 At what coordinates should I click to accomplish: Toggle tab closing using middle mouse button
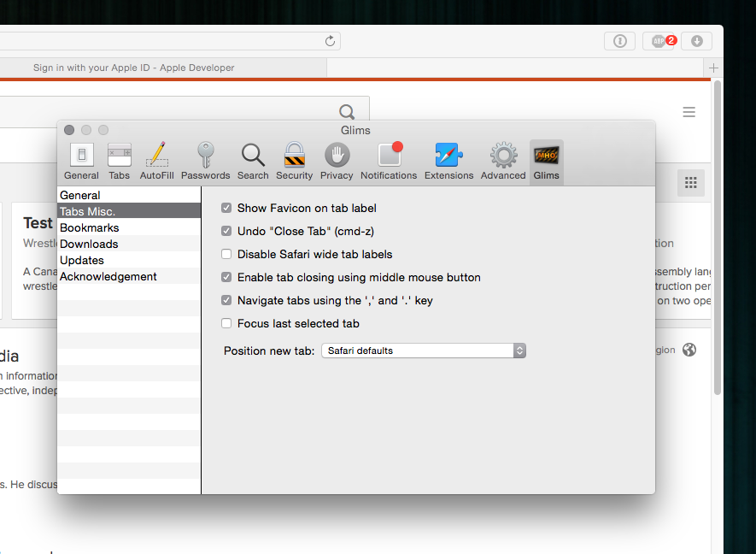pyautogui.click(x=226, y=277)
